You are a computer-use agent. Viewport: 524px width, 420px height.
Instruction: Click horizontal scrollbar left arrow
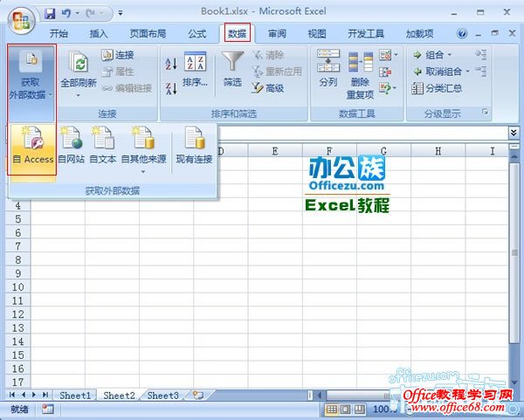click(x=320, y=396)
